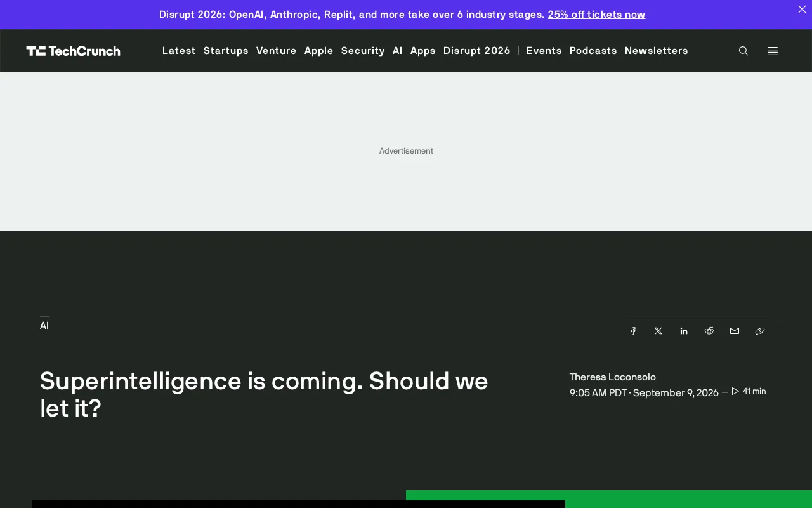812x508 pixels.
Task: Open Disrupt 2026 in the navigation
Action: click(x=477, y=51)
